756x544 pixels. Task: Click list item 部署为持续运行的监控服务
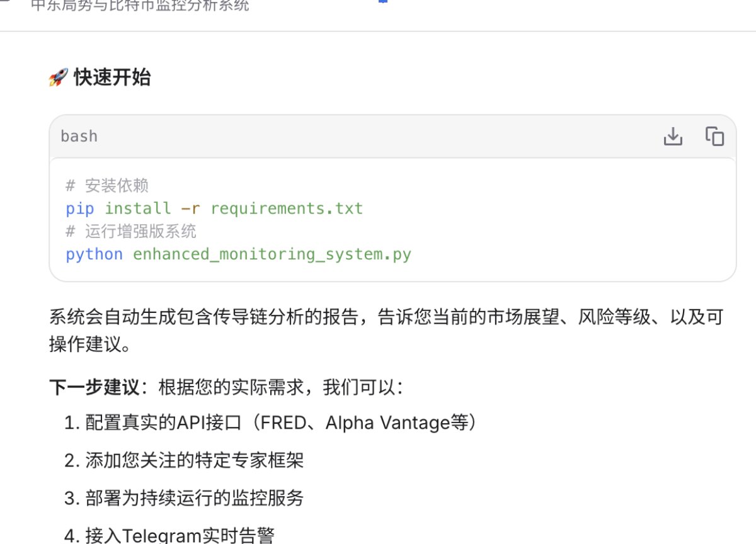pos(194,499)
